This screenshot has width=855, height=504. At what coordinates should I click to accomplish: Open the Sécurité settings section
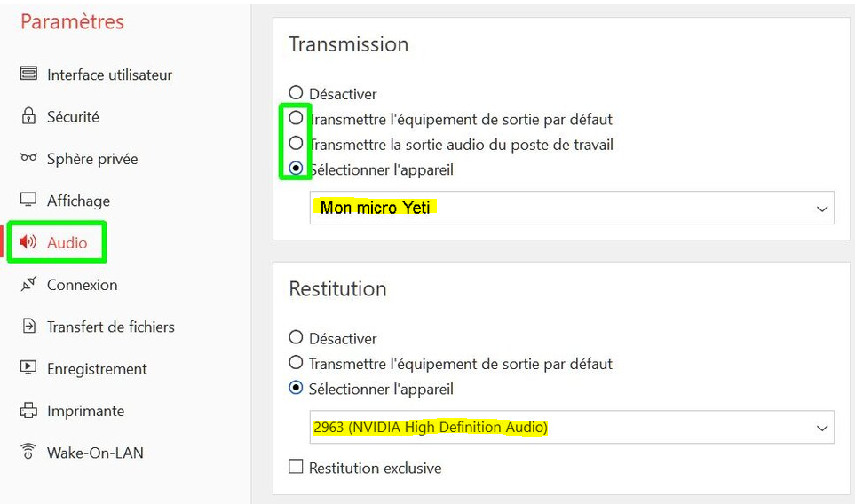click(x=73, y=116)
